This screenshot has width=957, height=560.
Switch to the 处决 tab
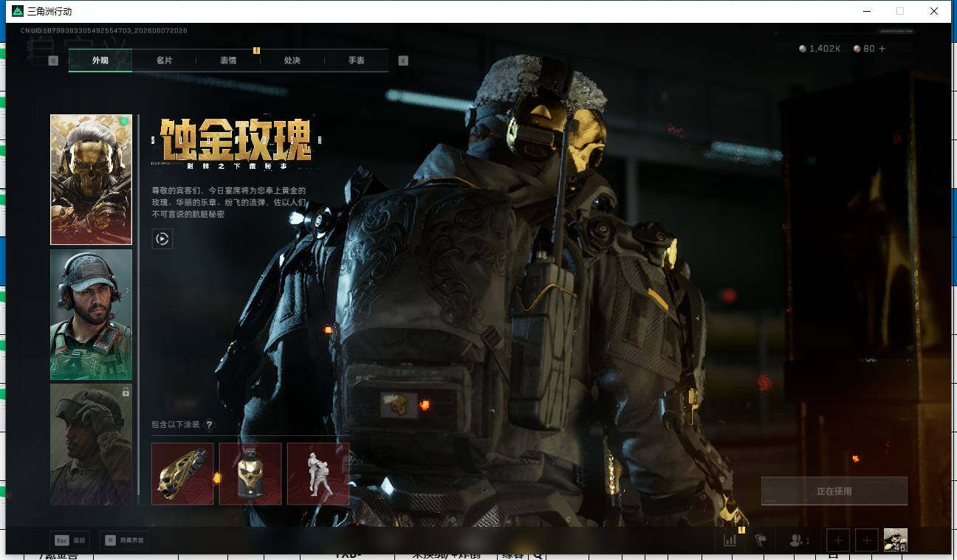click(x=292, y=61)
